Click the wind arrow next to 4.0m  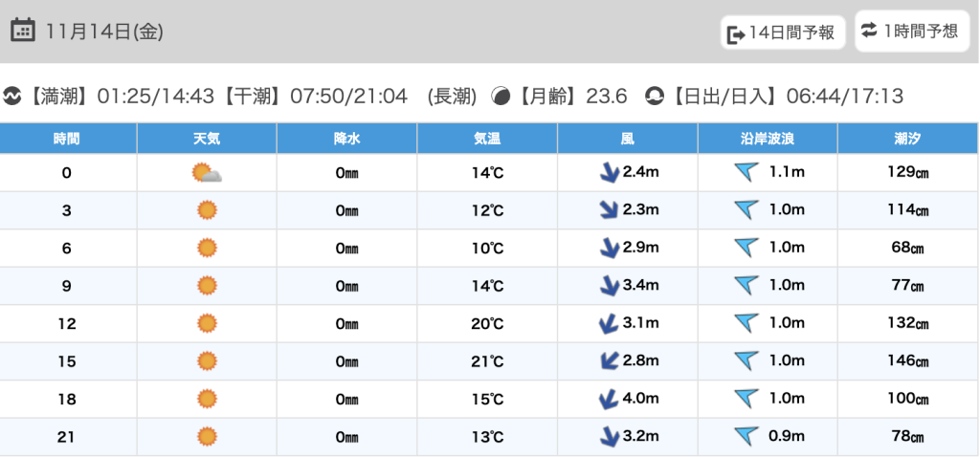(x=606, y=399)
